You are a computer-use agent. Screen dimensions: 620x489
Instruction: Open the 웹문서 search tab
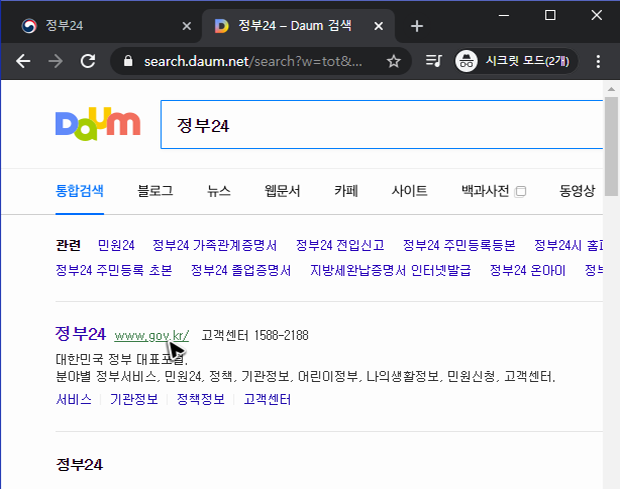tap(282, 191)
